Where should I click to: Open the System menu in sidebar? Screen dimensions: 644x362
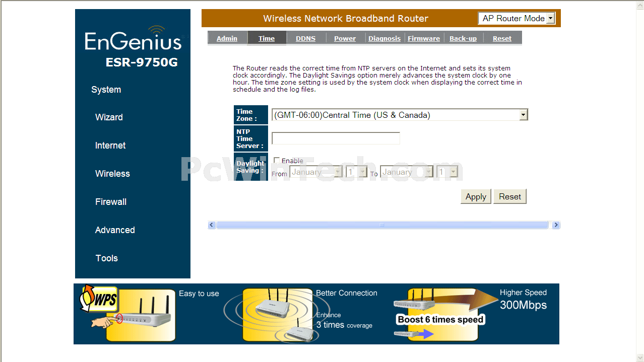[x=106, y=90]
